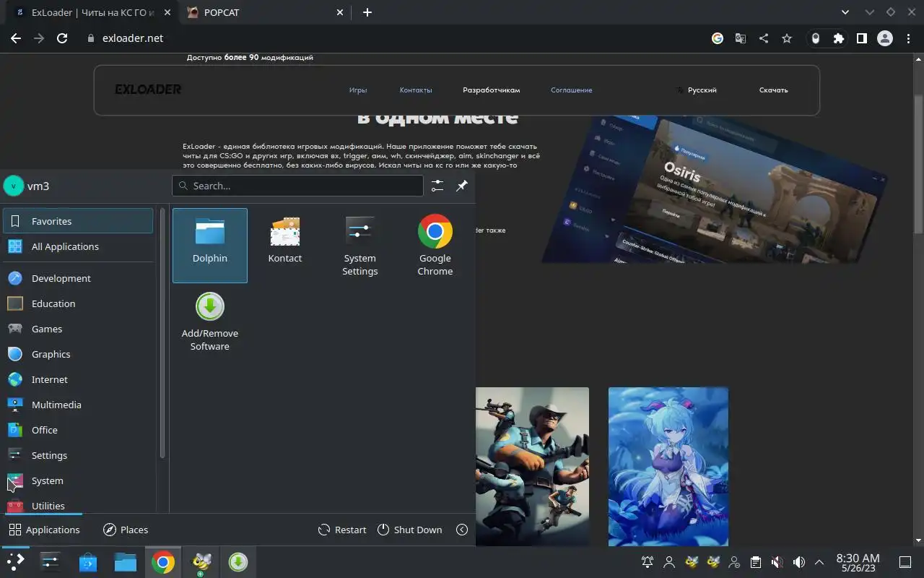Screen dimensions: 924x578
Task: Open the Office category
Action: [78, 430]
